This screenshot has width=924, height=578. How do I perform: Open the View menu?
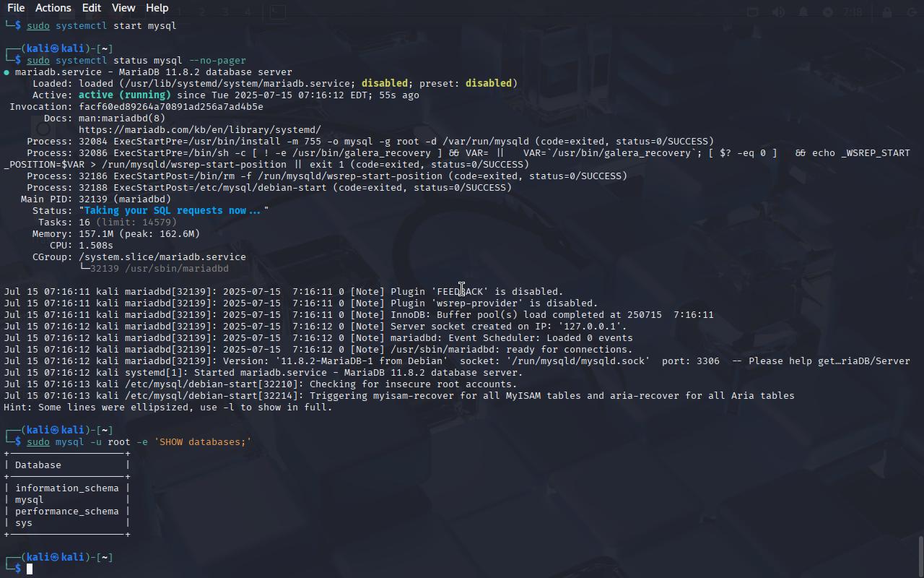point(123,8)
